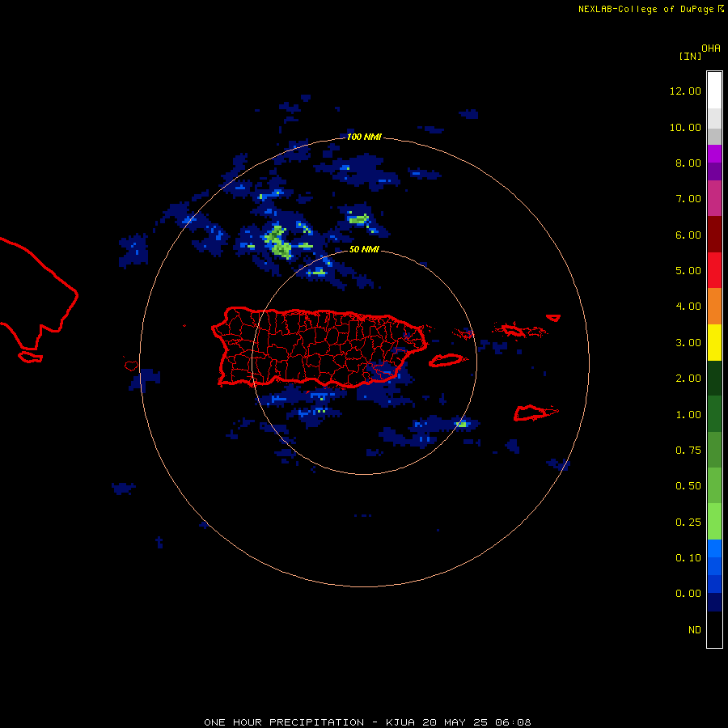Click the 100 NMI range ring label
The height and width of the screenshot is (728, 728).
point(364,137)
